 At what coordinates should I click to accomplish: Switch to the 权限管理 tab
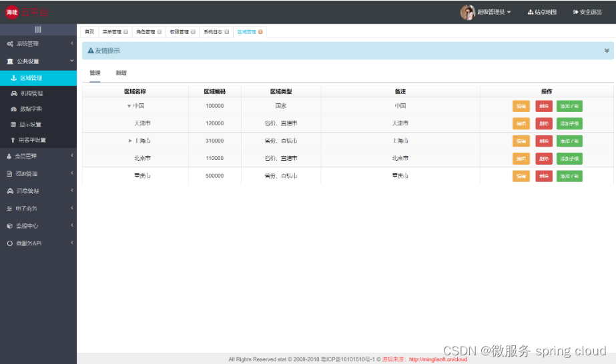pyautogui.click(x=180, y=32)
